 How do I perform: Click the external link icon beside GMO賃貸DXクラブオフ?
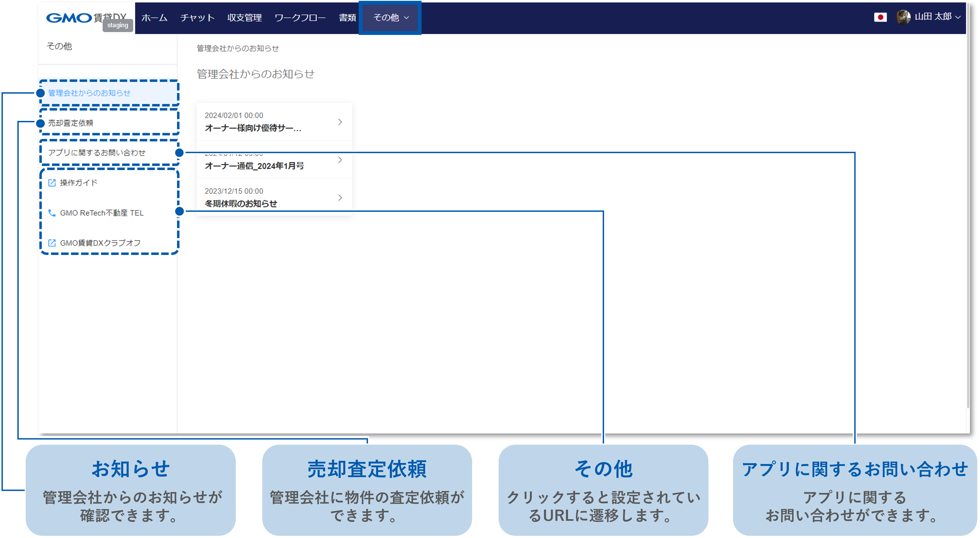point(52,243)
